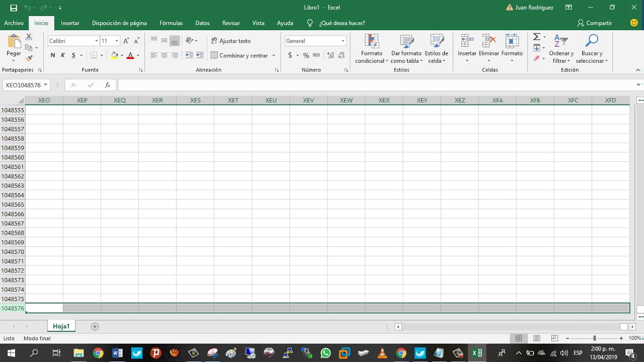Viewport: 644px width, 362px height.
Task: Open the Name Box dropdown arrow
Action: [45, 85]
